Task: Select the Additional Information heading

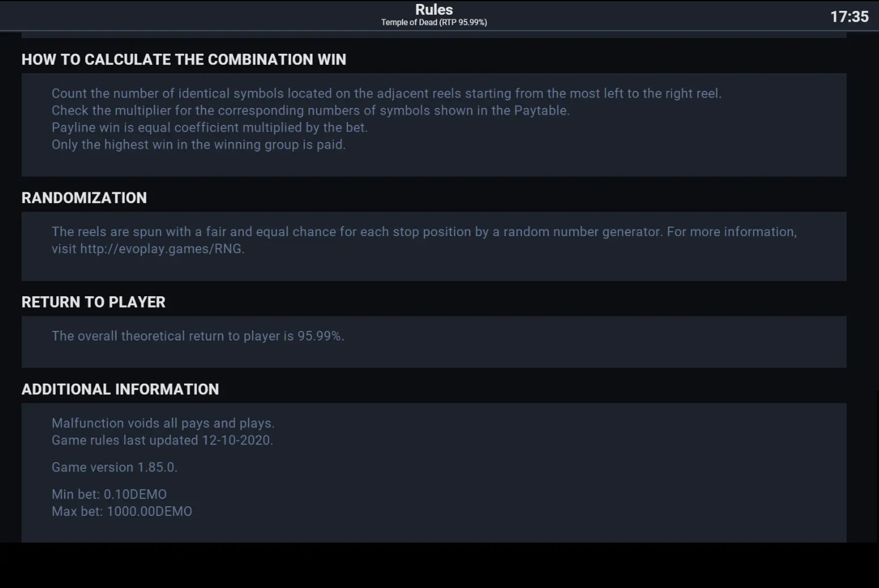Action: tap(120, 389)
